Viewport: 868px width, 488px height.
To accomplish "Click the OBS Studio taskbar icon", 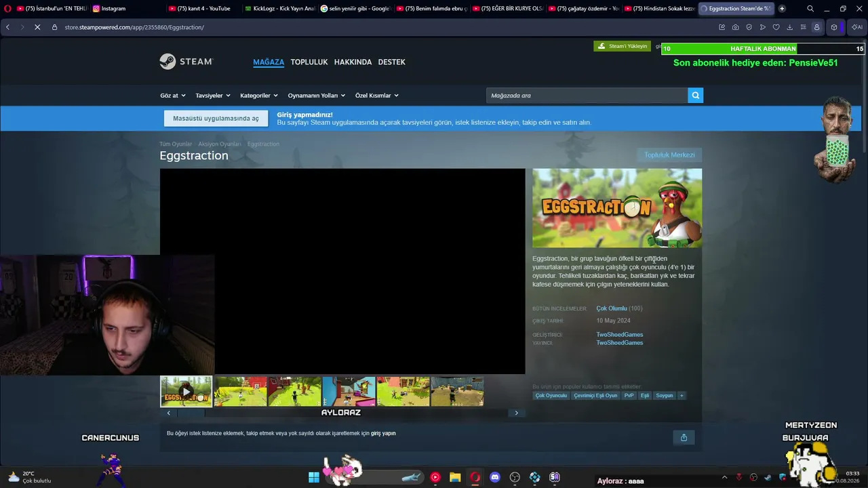I will coord(515,477).
